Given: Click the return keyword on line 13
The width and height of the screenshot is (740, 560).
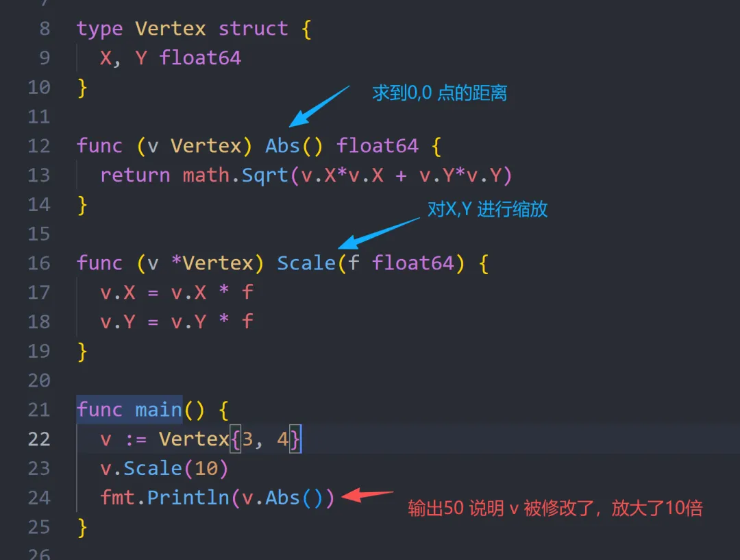Looking at the screenshot, I should 135,175.
